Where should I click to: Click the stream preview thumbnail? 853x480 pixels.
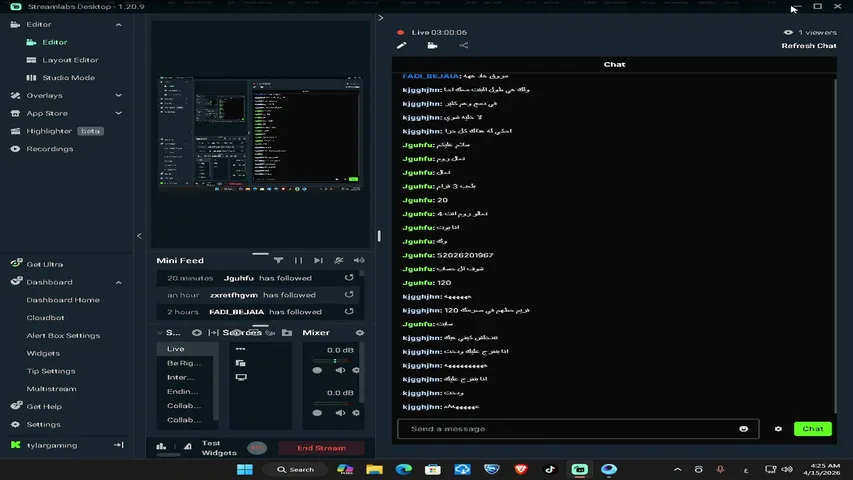click(260, 134)
